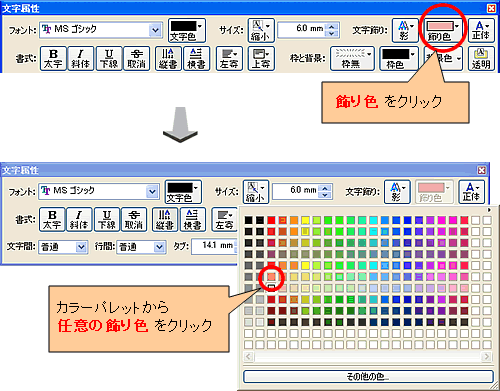This screenshot has width=500, height=391.
Task: Click 縮小 size mode icon in lower panel
Action: pos(256,192)
